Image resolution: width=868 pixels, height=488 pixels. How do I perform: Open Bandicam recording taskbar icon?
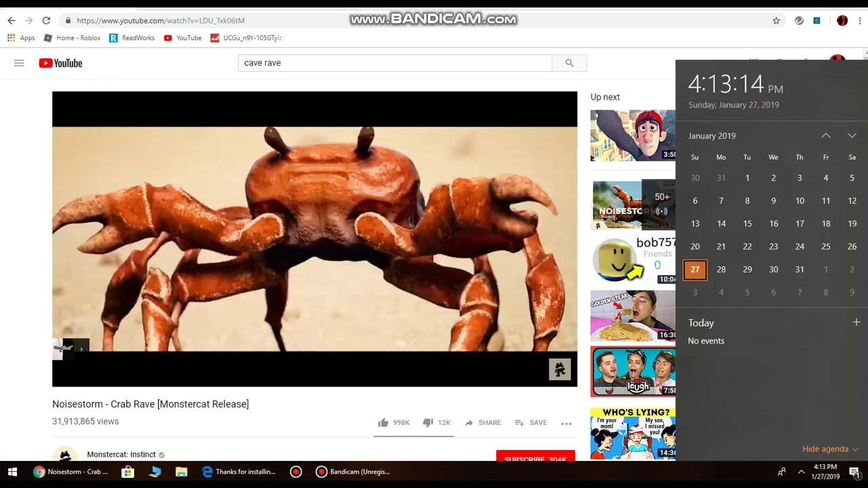[x=296, y=472]
